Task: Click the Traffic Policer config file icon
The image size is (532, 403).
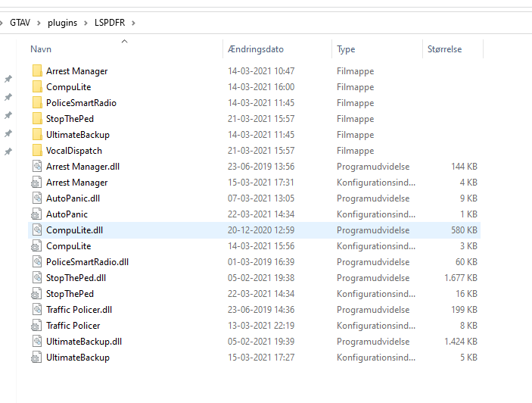Action: [x=36, y=326]
